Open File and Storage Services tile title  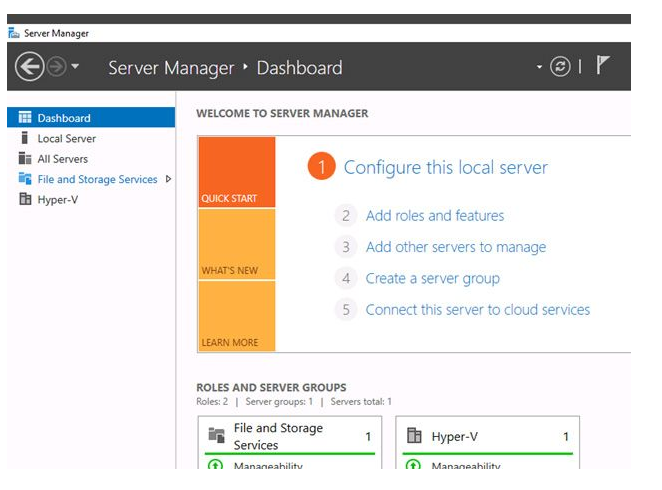pyautogui.click(x=278, y=436)
